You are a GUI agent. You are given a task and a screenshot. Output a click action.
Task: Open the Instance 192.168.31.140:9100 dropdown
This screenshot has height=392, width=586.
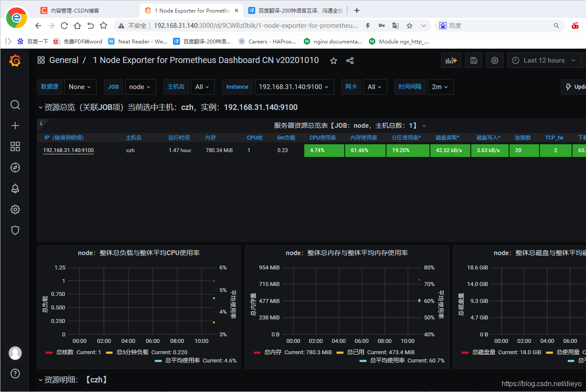(294, 87)
